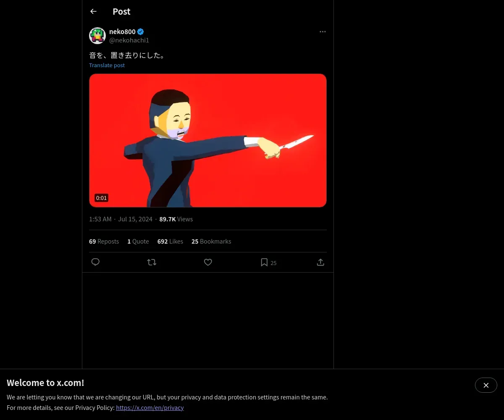
Task: Bookmark the post with the bookmark icon
Action: [264, 262]
